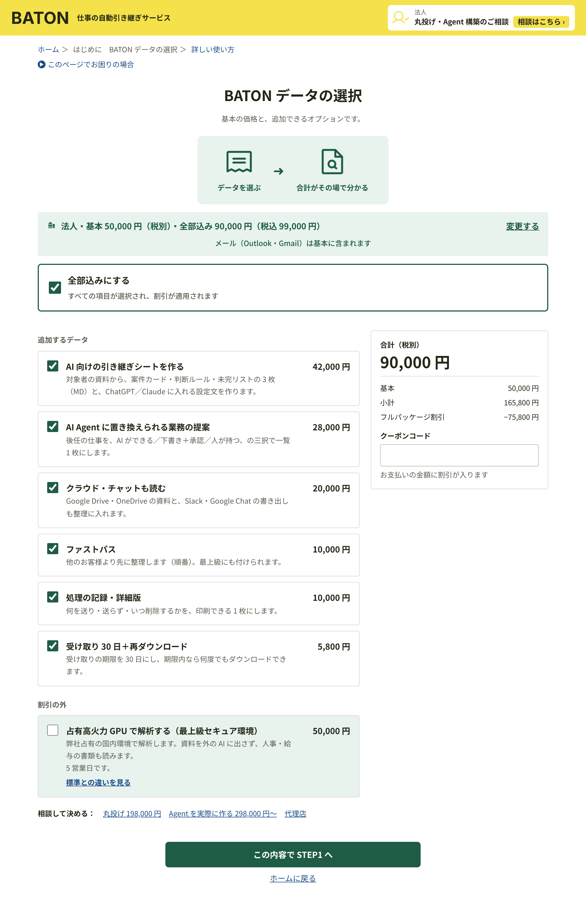Click the BATON logo
586x924 pixels.
[x=40, y=18]
